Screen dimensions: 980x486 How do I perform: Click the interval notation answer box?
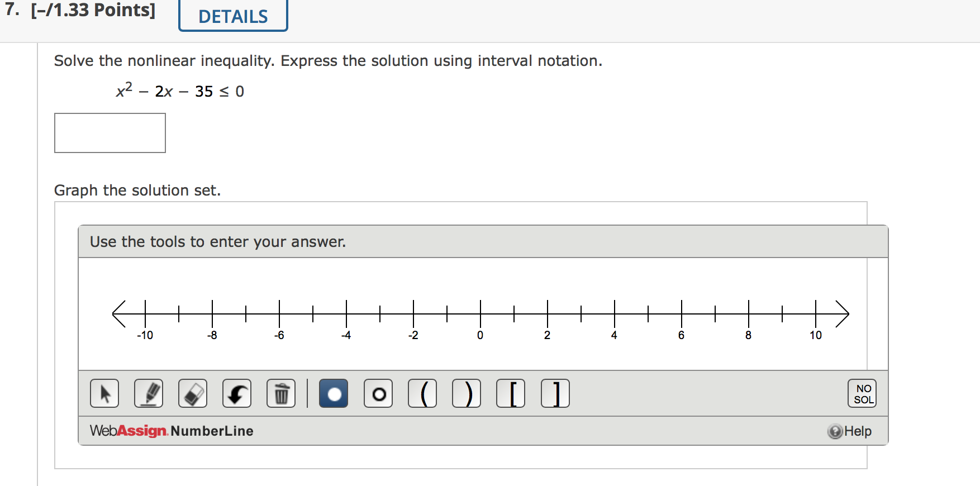point(110,132)
